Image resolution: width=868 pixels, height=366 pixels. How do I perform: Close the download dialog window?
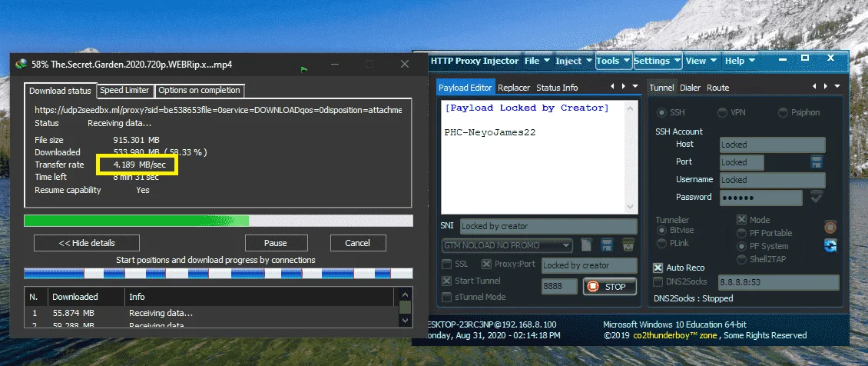pos(405,65)
